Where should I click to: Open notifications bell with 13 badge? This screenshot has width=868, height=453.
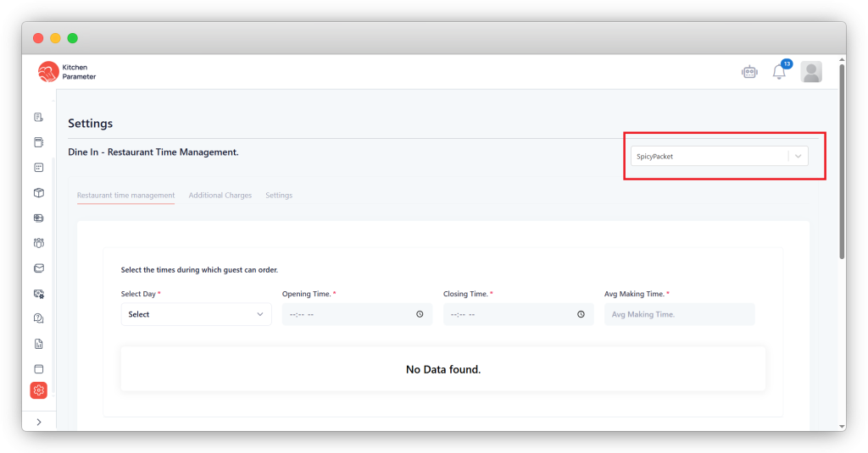pyautogui.click(x=779, y=73)
